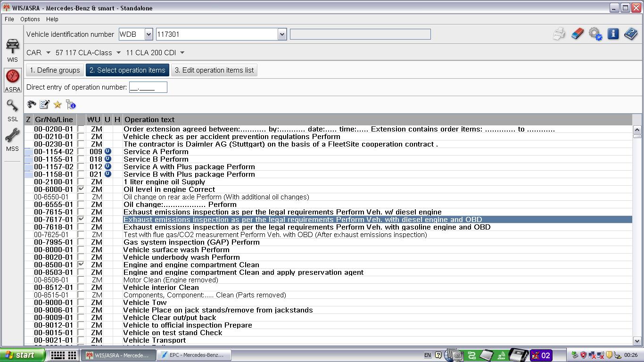Sort by Gr/No/Line column header

point(54,119)
